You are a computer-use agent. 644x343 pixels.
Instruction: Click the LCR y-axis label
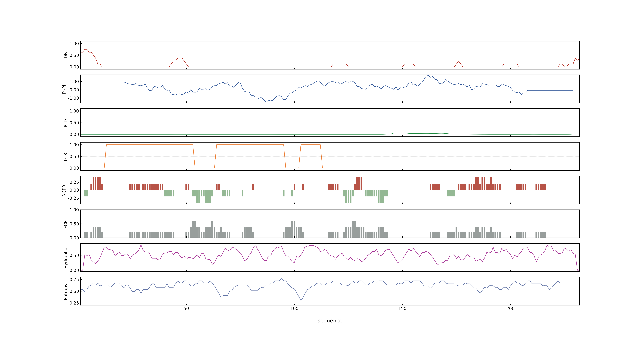[66, 157]
